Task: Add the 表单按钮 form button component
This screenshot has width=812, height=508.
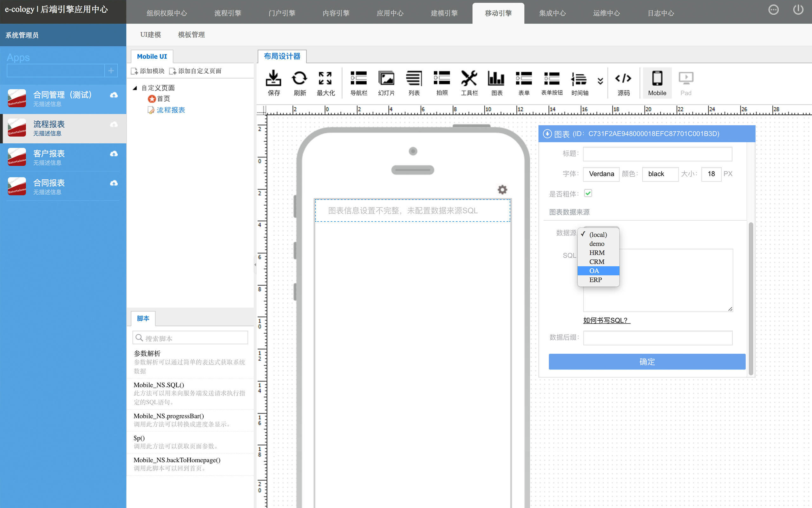Action: 552,83
